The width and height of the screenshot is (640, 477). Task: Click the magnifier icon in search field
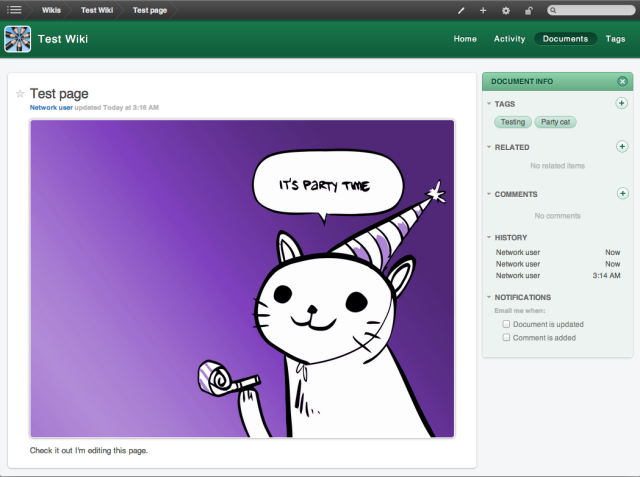point(553,10)
